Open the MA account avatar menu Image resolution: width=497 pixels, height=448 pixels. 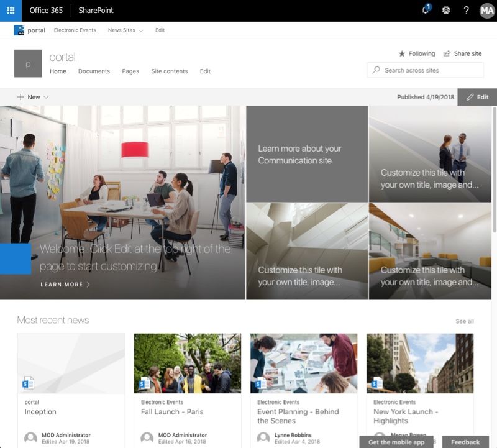(x=486, y=10)
